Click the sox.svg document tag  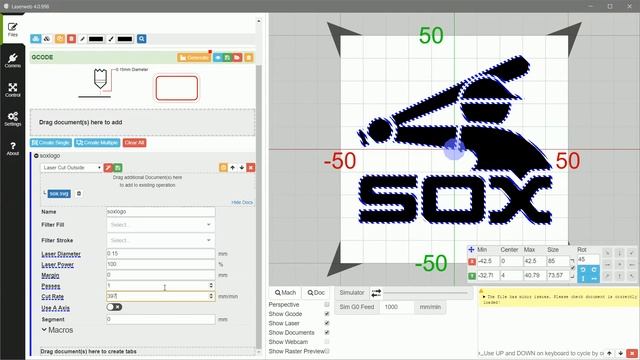click(59, 193)
